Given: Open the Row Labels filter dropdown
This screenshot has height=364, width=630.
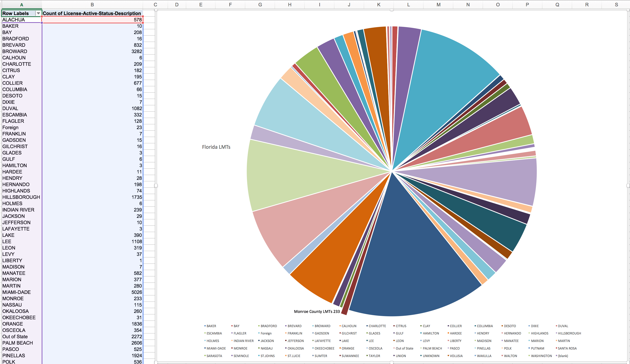Looking at the screenshot, I should pos(38,13).
